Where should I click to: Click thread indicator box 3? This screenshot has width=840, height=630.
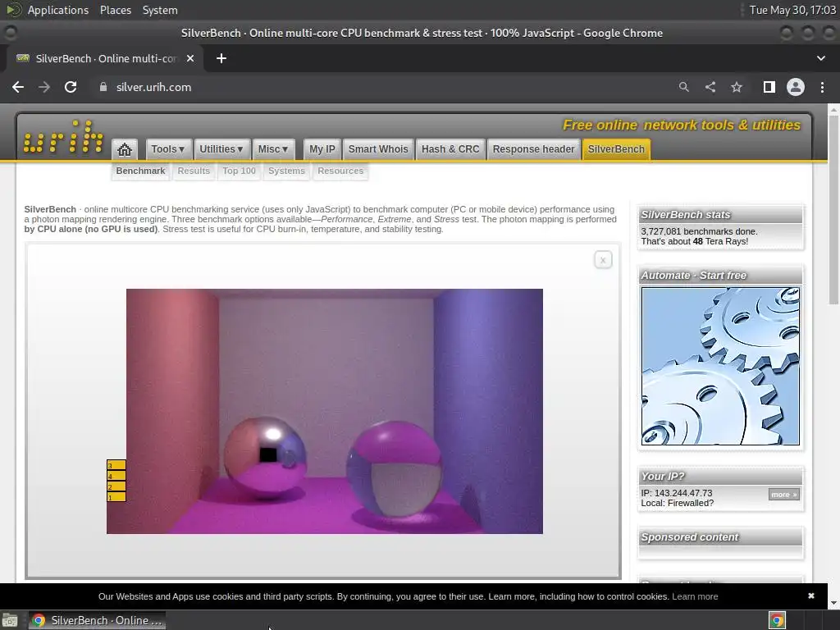[116, 465]
